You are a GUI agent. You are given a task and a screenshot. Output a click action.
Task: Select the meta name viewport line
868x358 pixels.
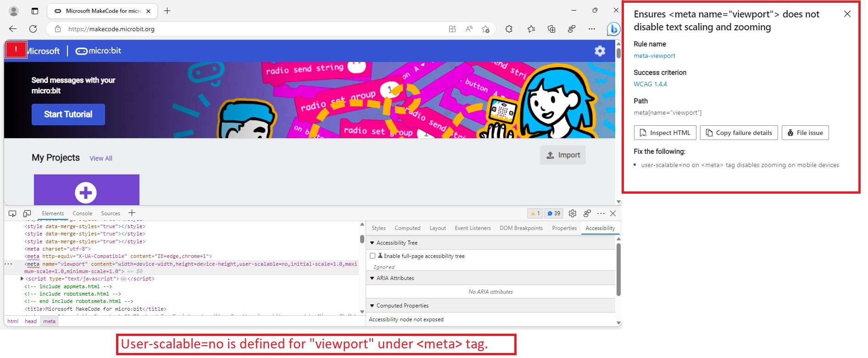tap(190, 268)
